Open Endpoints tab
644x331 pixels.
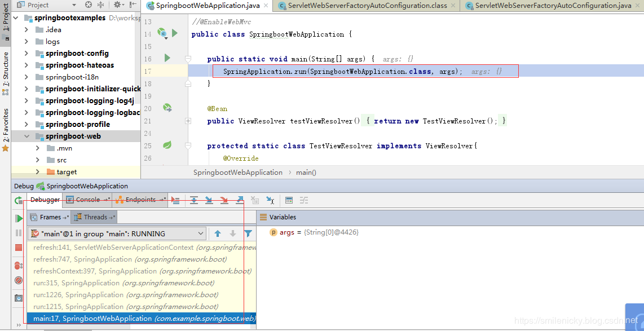[x=140, y=200]
